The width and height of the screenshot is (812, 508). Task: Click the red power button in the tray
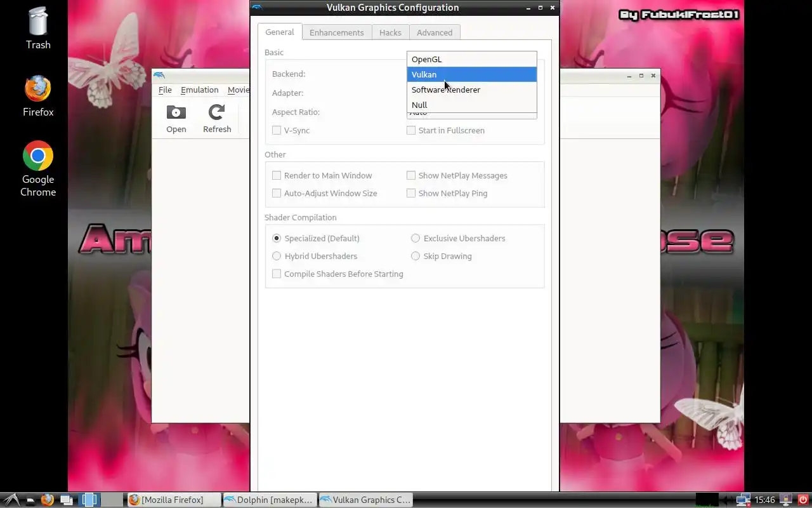[802, 500]
